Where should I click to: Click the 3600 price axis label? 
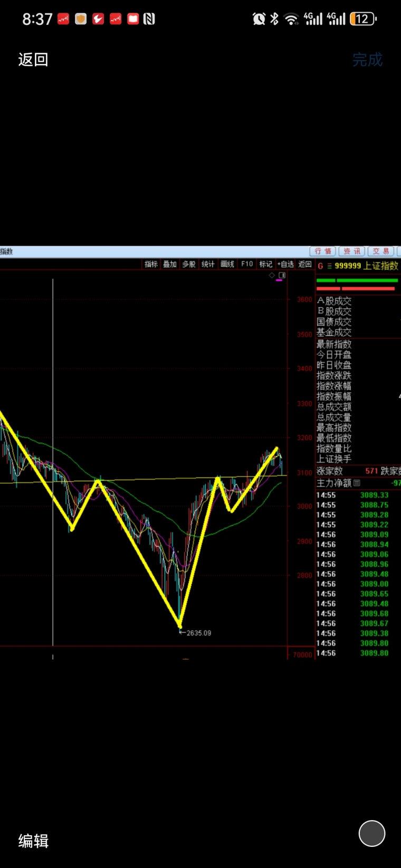pos(304,299)
